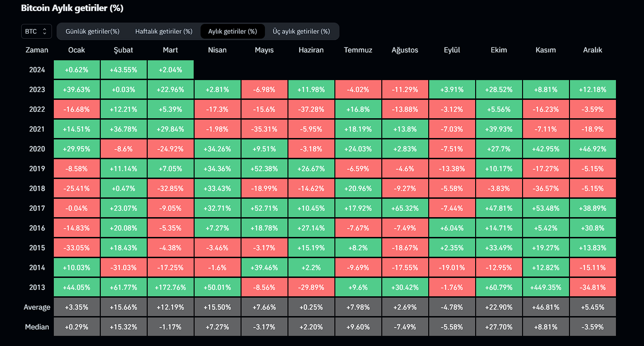
Task: Click the Average row label
Action: point(37,307)
